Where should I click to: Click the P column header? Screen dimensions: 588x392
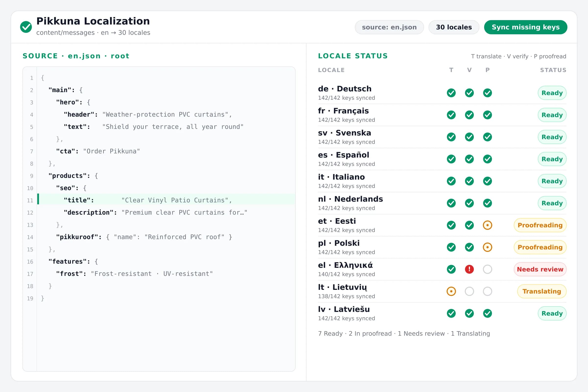[x=488, y=70]
